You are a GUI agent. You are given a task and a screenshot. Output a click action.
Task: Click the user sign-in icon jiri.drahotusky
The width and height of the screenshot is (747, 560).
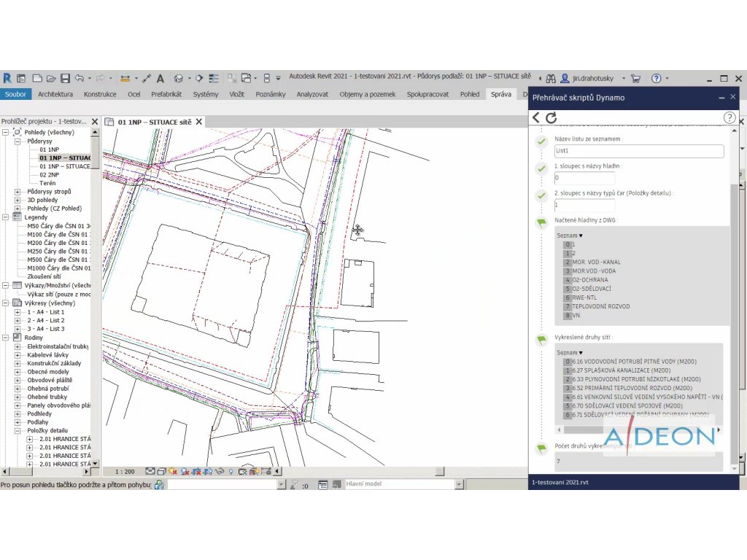[565, 78]
